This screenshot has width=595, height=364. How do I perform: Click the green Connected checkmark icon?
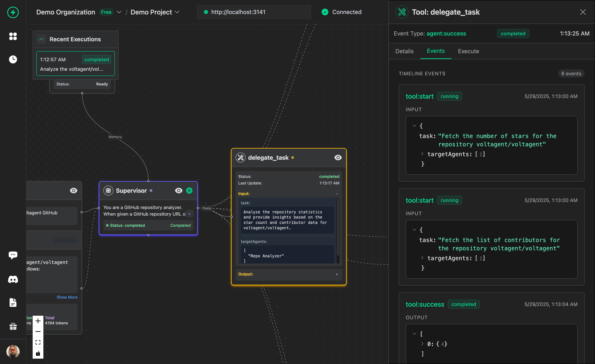325,12
